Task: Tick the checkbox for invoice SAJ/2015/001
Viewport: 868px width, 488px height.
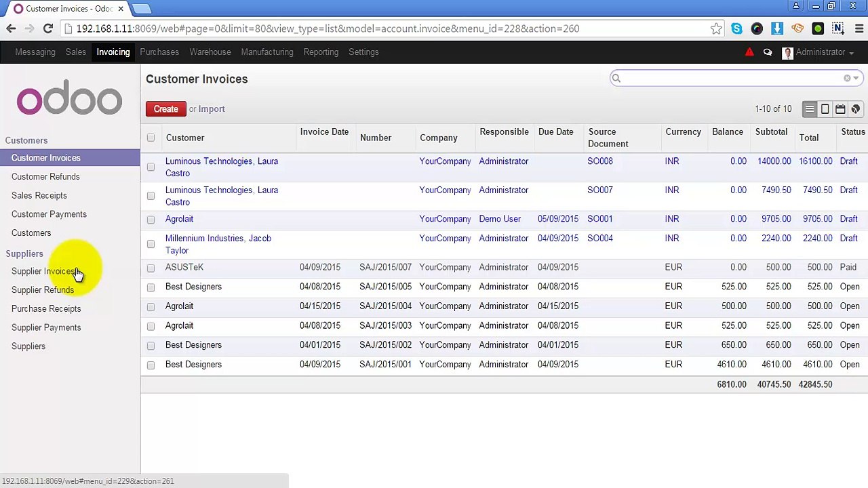Action: pos(151,365)
